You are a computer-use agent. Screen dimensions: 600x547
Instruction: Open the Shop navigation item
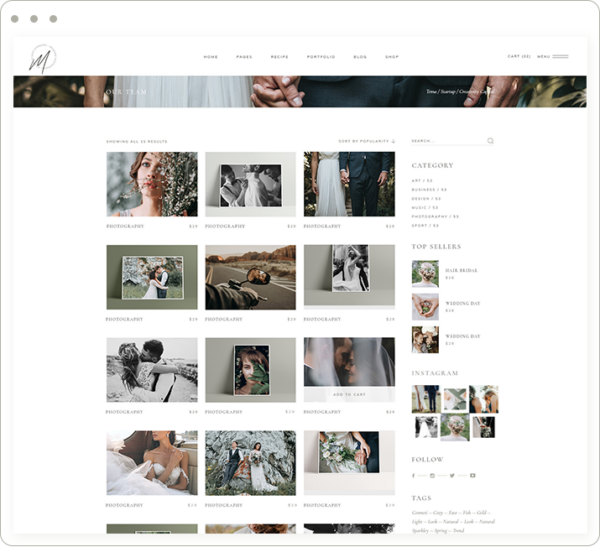coord(392,57)
